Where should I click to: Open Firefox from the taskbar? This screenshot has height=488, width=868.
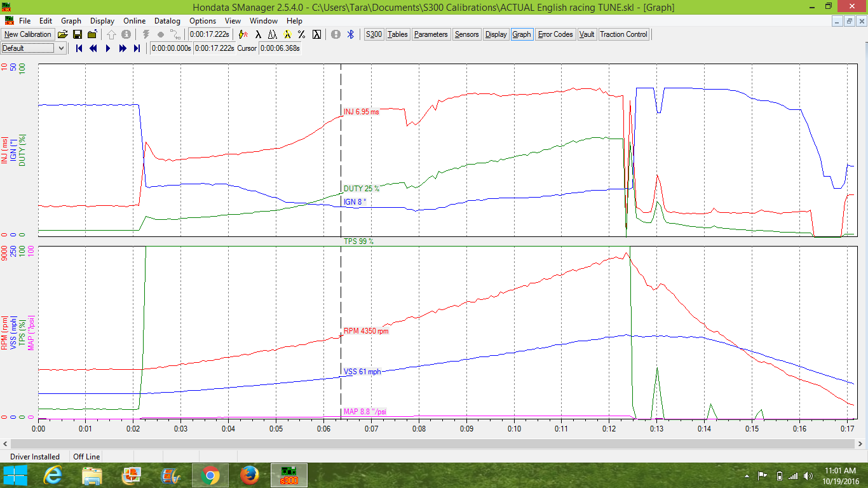[x=250, y=475]
